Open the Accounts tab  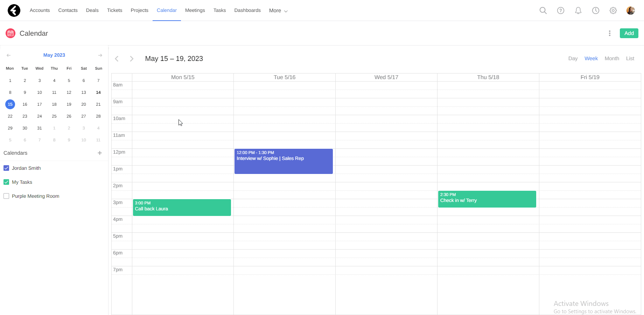40,10
